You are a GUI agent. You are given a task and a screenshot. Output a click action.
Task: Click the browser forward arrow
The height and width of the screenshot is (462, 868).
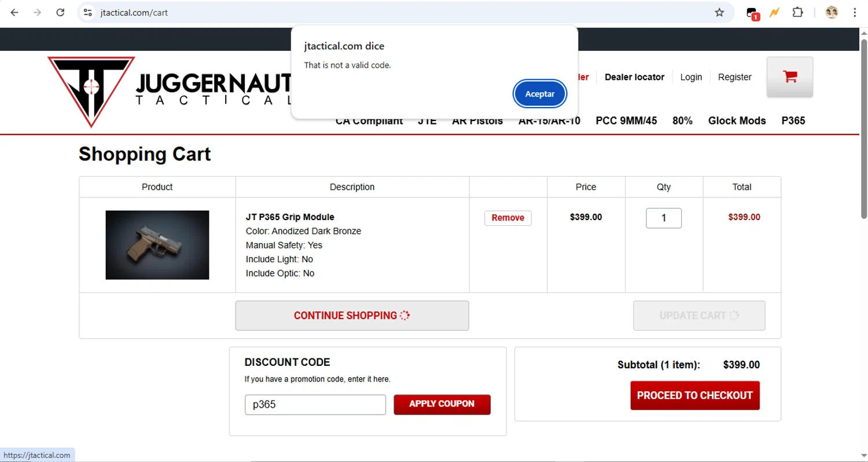[x=37, y=12]
